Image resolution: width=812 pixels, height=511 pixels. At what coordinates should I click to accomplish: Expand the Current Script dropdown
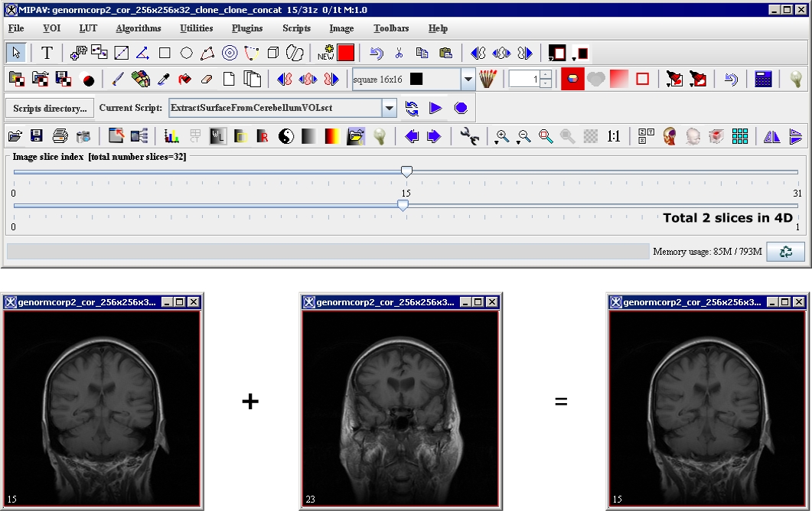(x=390, y=108)
